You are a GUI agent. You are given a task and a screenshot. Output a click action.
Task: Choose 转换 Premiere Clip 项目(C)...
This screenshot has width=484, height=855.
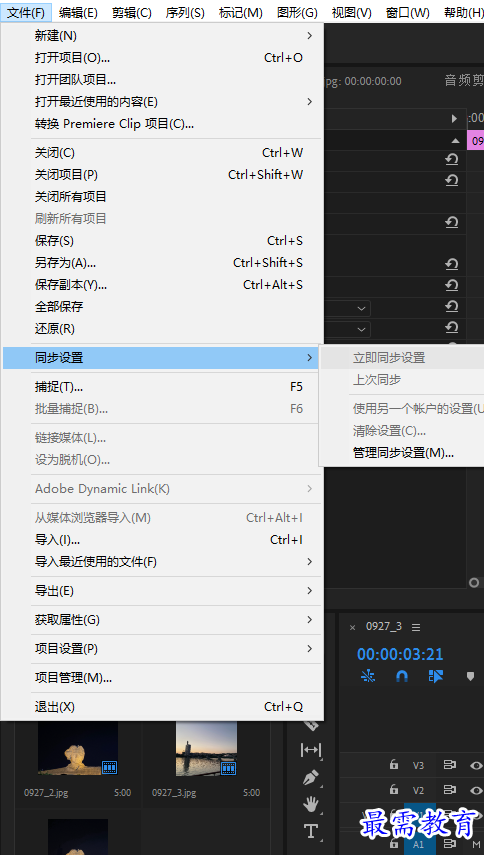pyautogui.click(x=161, y=124)
